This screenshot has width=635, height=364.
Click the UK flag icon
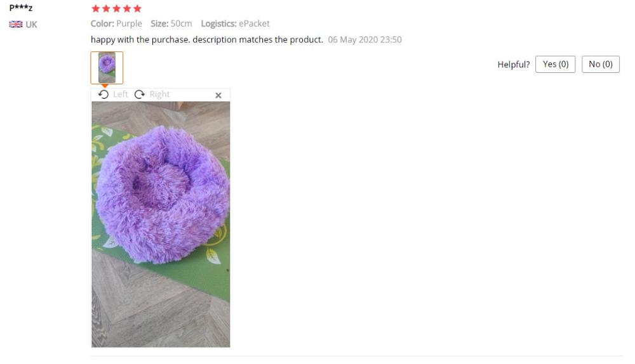tap(16, 24)
